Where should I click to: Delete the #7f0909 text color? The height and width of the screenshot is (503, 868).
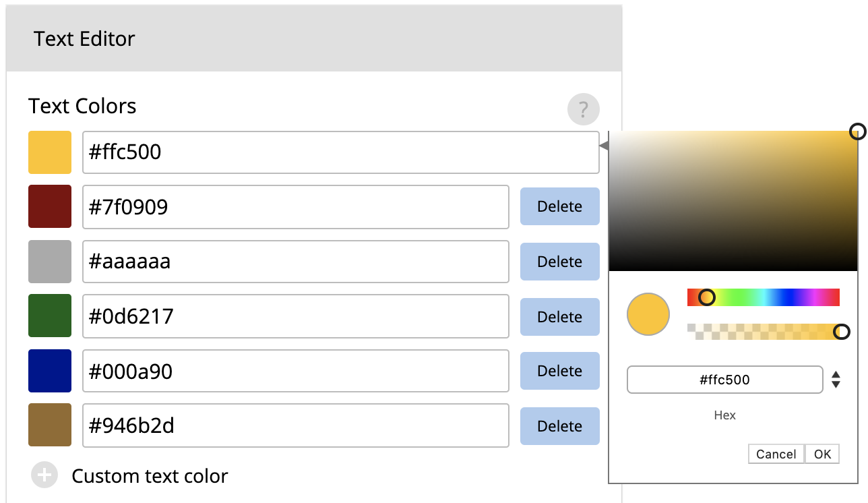560,206
